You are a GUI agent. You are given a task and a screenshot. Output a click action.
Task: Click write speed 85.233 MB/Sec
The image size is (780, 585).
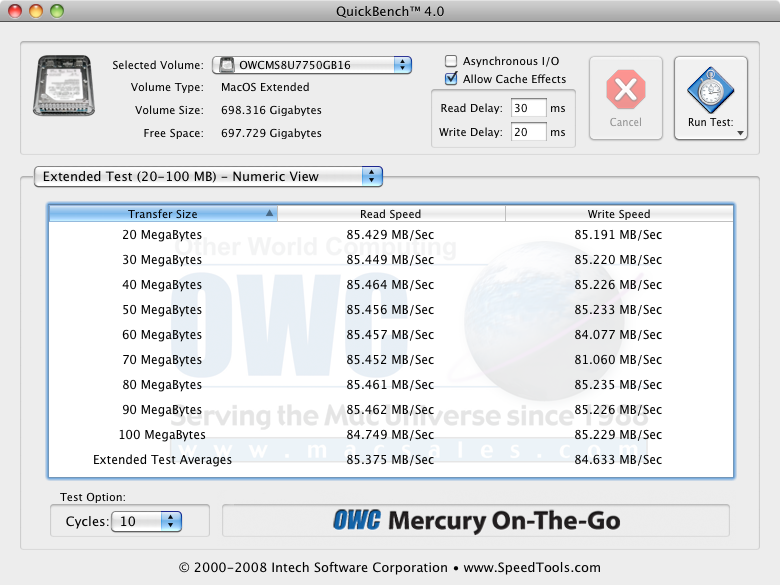(x=618, y=309)
